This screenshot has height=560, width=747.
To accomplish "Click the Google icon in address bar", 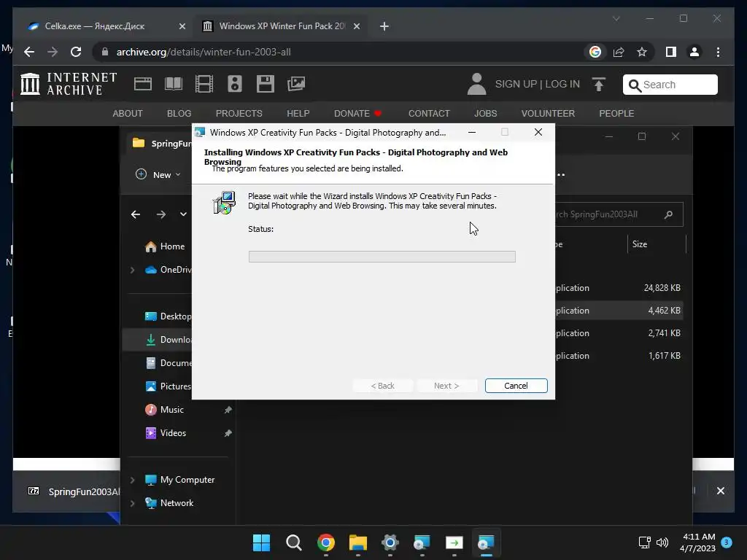I will pyautogui.click(x=595, y=52).
